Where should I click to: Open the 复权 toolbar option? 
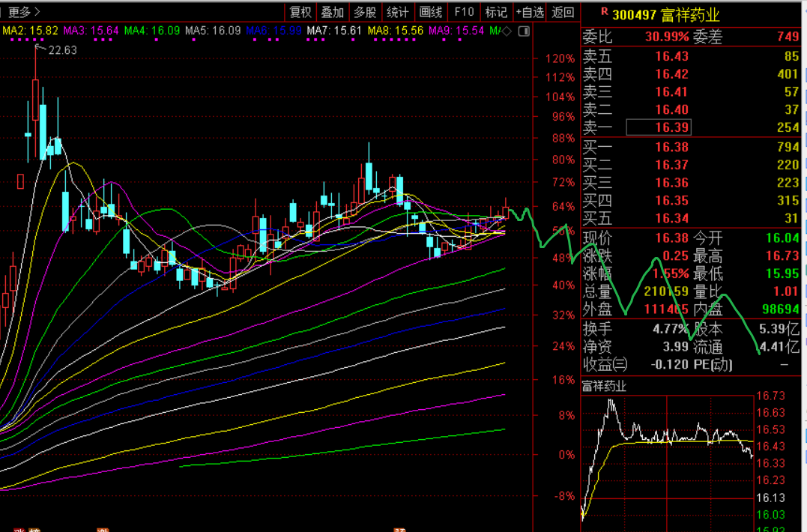click(301, 12)
